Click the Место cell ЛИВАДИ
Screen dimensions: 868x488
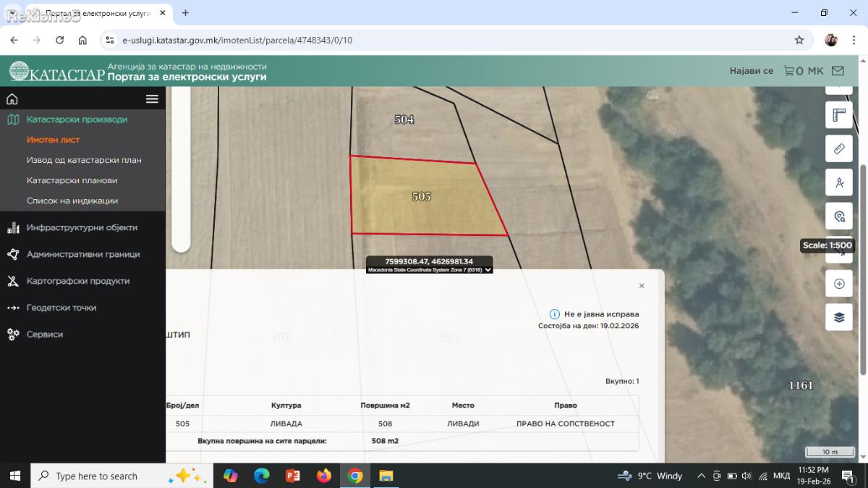(463, 424)
